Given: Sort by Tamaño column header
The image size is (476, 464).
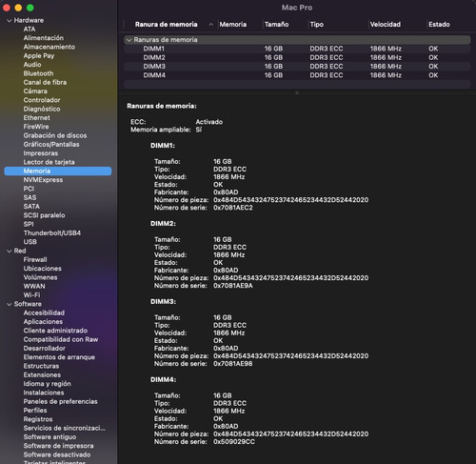Looking at the screenshot, I should [x=276, y=25].
